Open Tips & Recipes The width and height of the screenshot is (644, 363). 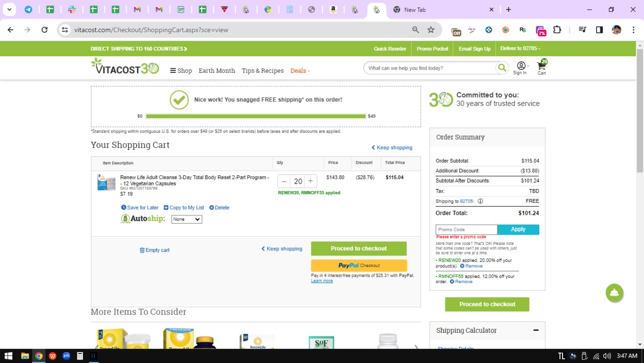tap(263, 71)
